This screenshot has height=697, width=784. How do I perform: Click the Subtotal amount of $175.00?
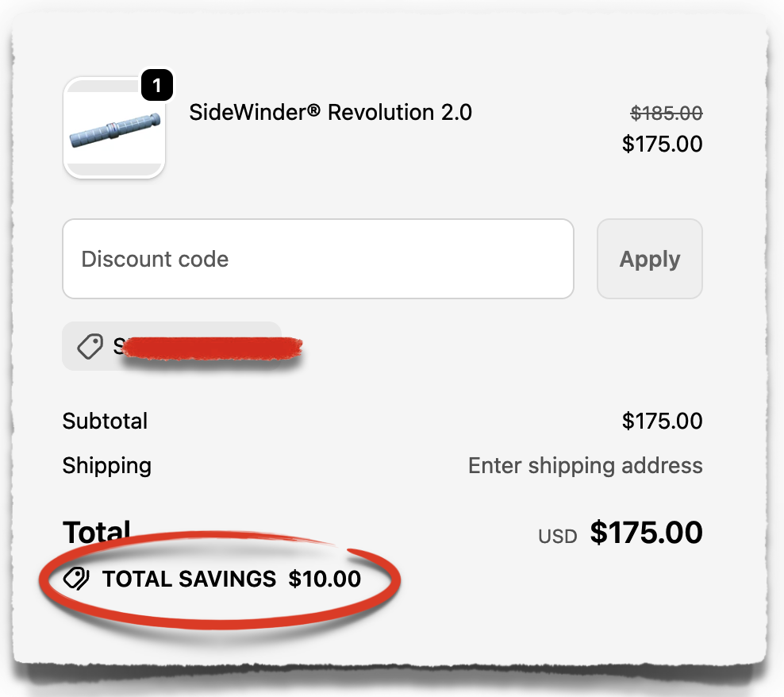662,421
